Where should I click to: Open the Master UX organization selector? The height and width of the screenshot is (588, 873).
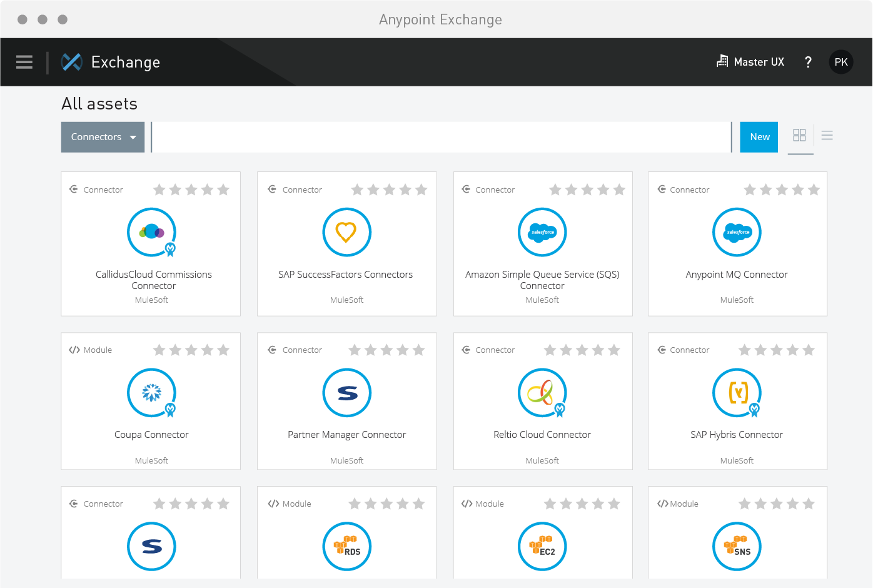tap(750, 62)
